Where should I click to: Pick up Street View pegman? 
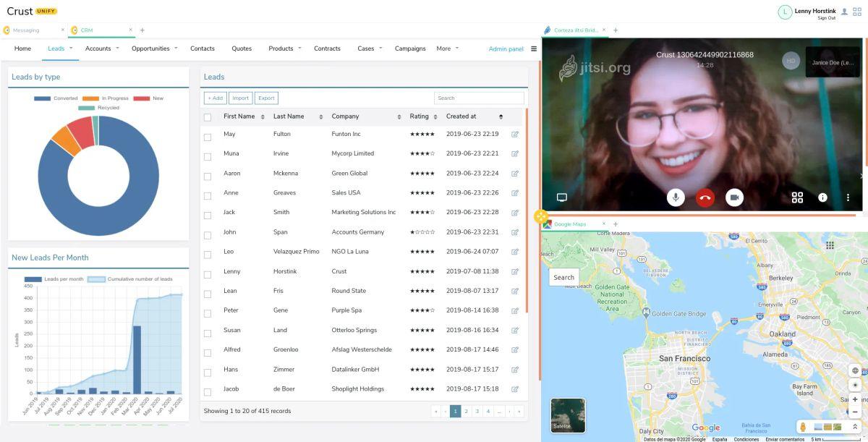803,427
